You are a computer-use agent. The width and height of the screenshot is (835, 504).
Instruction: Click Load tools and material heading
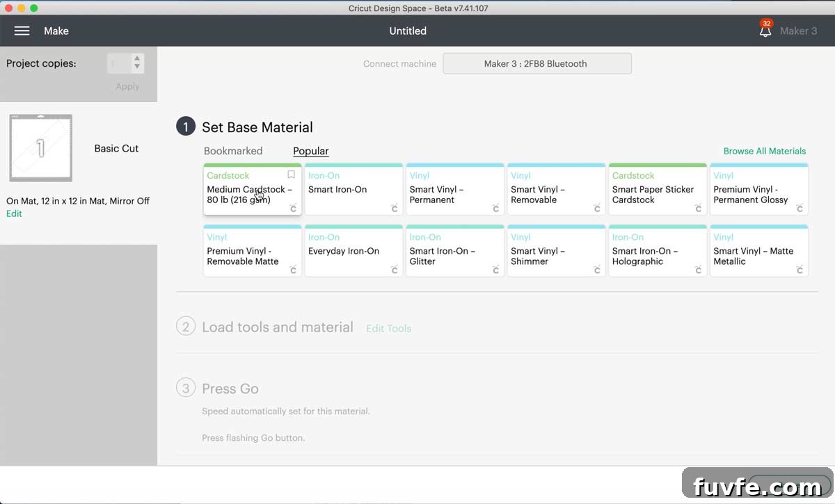278,327
